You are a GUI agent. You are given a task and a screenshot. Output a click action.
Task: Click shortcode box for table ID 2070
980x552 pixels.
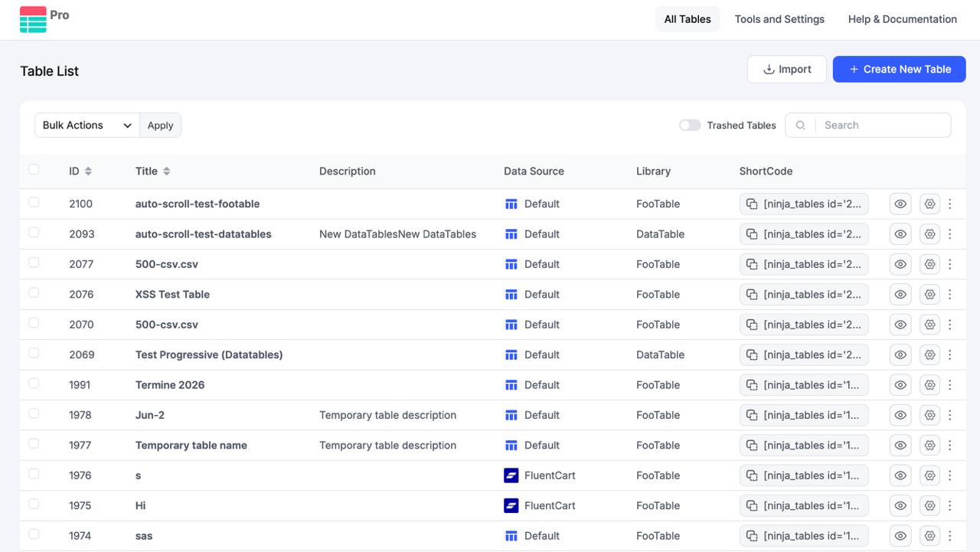[x=804, y=325]
